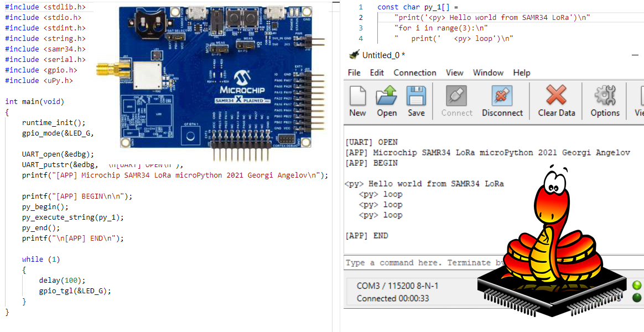Open the File menu in terminal window

click(x=354, y=72)
